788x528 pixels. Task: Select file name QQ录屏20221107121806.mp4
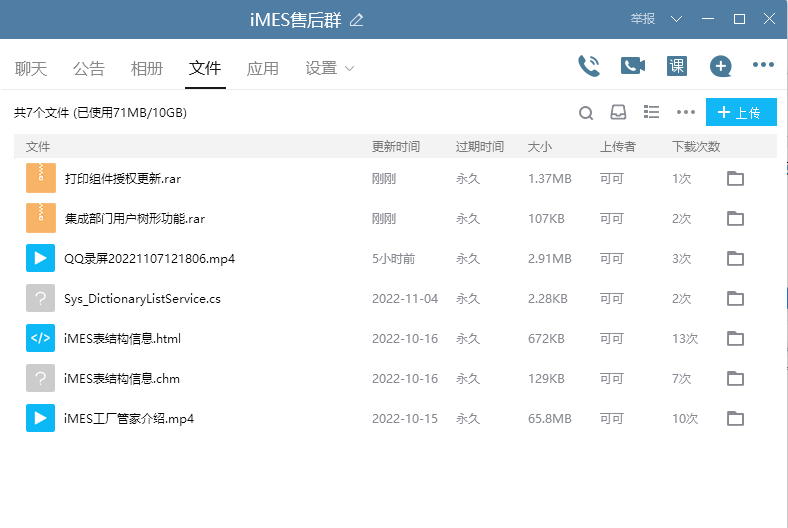click(x=149, y=259)
